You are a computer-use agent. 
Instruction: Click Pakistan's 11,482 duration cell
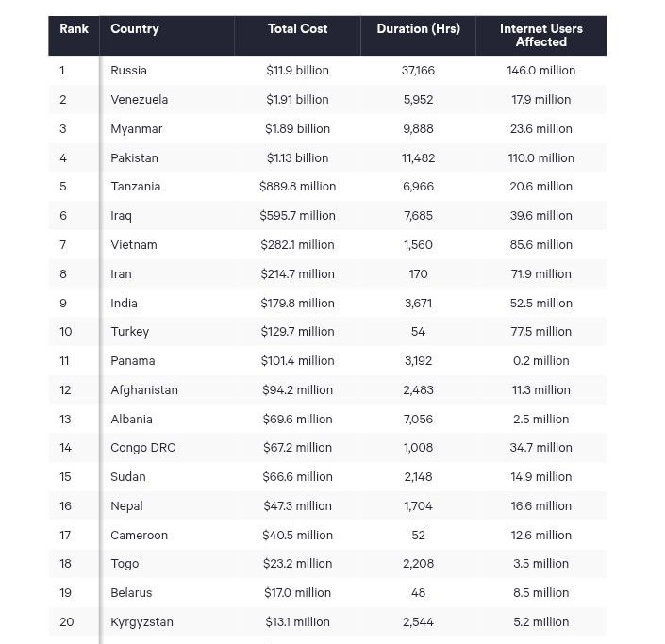point(418,158)
